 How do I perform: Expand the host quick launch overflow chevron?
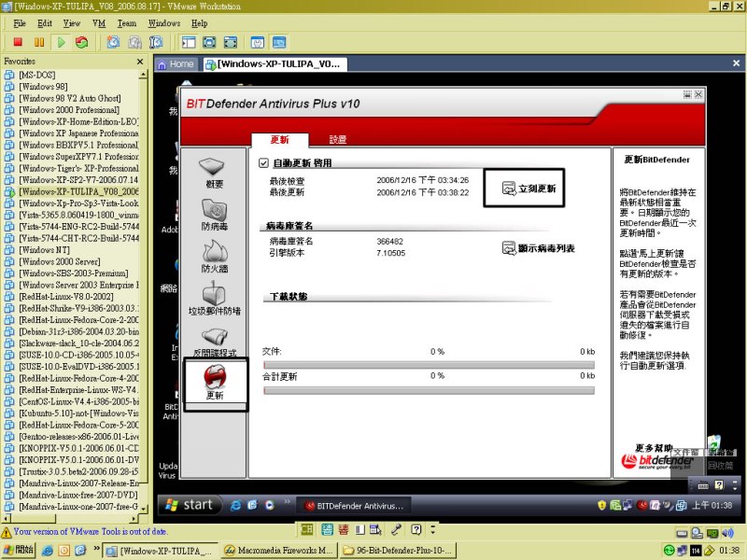(96, 548)
